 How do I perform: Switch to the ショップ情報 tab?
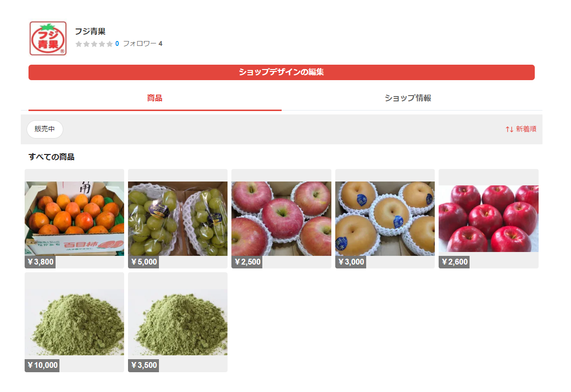tap(408, 98)
